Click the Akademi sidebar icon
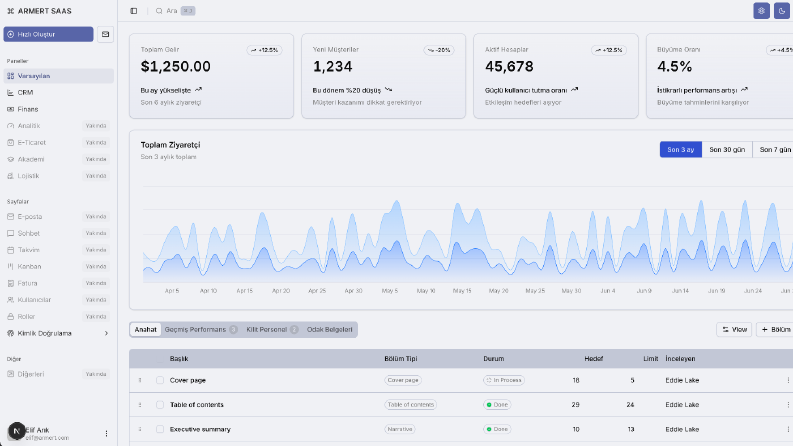This screenshot has height=446, width=793. tap(11, 159)
